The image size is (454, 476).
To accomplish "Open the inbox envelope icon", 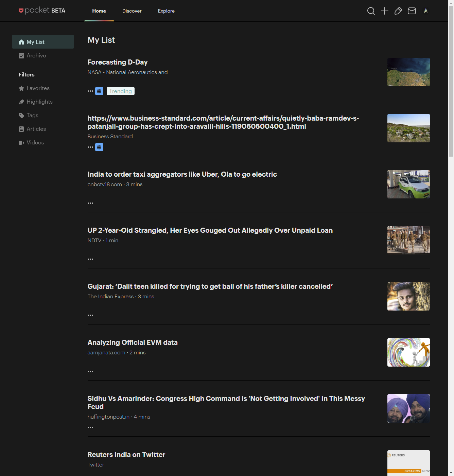I will click(412, 11).
